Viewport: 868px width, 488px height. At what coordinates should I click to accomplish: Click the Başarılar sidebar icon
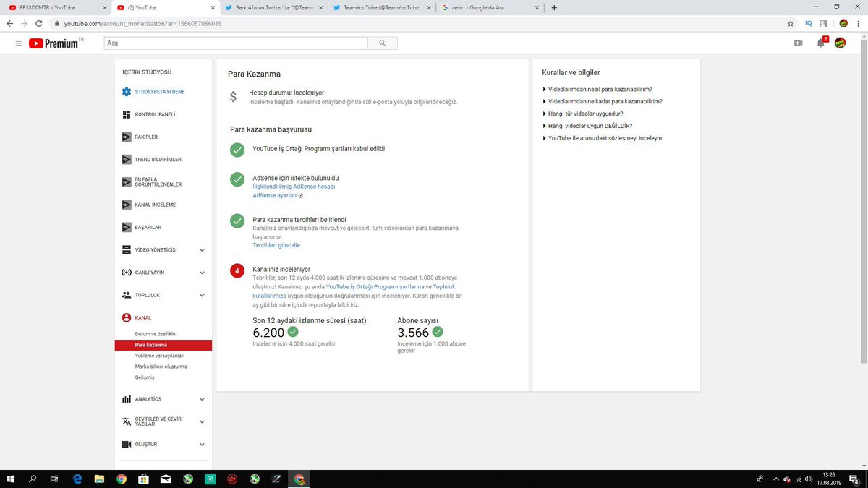(x=127, y=227)
